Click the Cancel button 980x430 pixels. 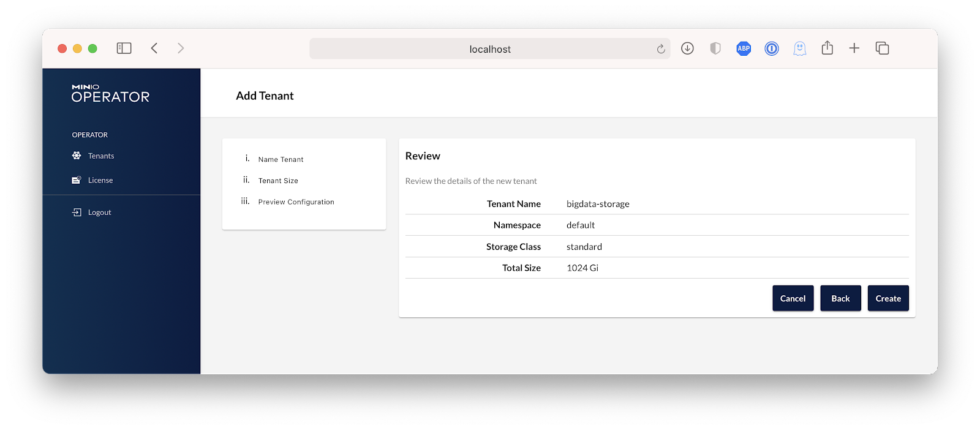click(x=793, y=298)
